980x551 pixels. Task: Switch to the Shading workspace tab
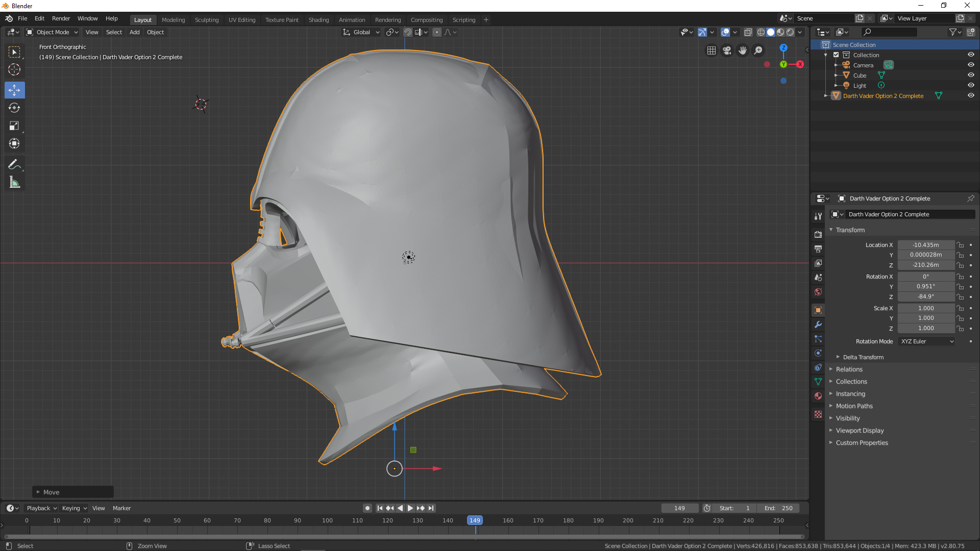pos(318,20)
